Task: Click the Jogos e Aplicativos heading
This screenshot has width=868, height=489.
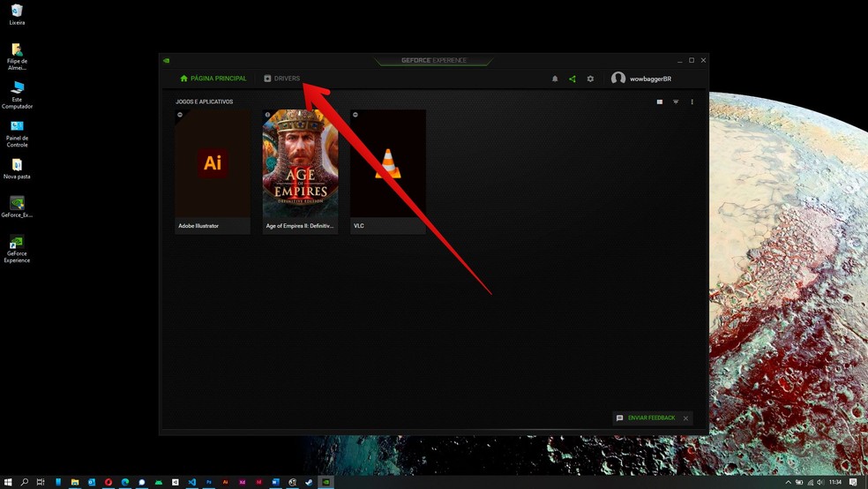Action: click(205, 102)
